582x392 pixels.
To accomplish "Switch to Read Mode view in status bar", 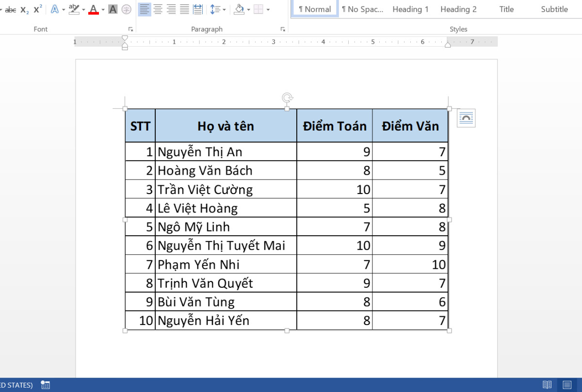I will point(547,385).
